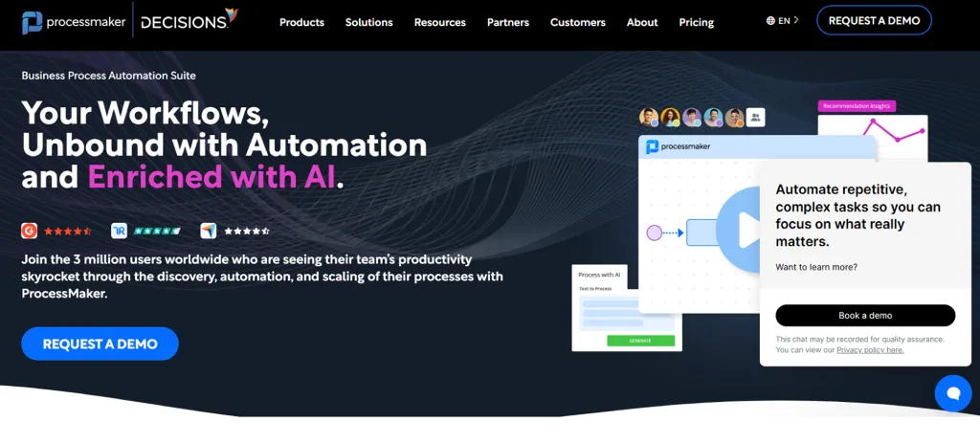Open the blue chat bubble icon
This screenshot has height=444, width=980.
953,393
